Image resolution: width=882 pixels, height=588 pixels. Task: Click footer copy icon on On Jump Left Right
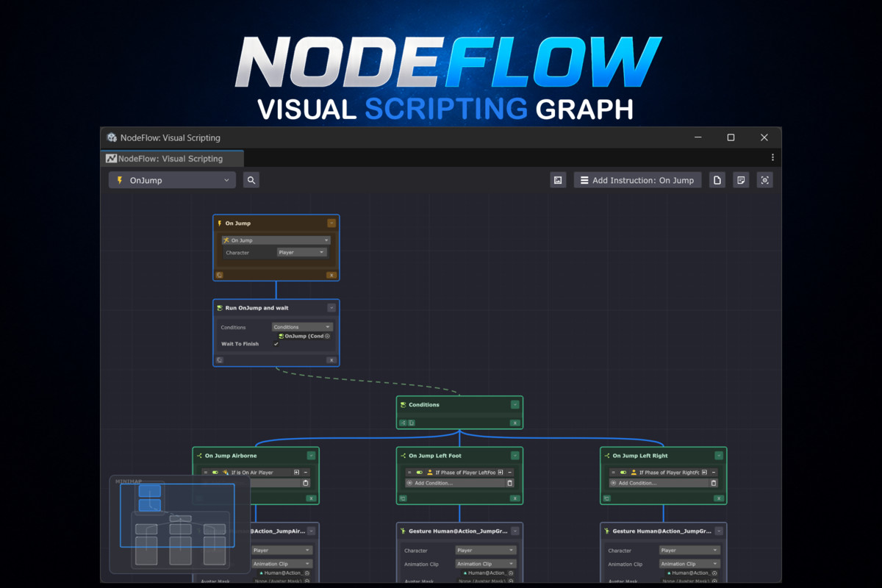click(606, 498)
